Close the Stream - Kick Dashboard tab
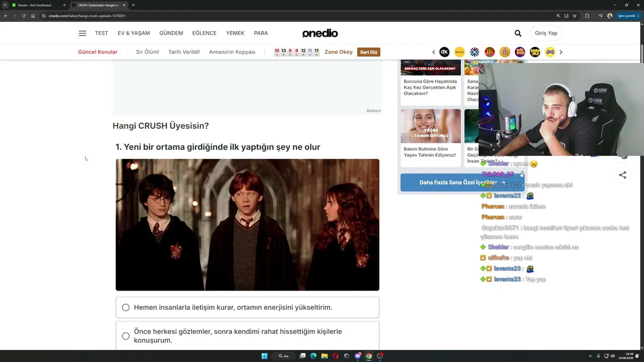The width and height of the screenshot is (644, 362). [64, 5]
